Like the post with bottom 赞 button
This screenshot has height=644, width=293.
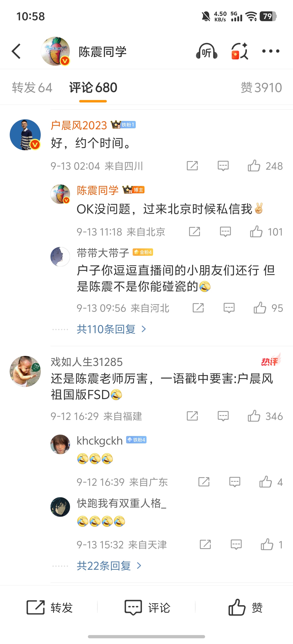tap(245, 607)
